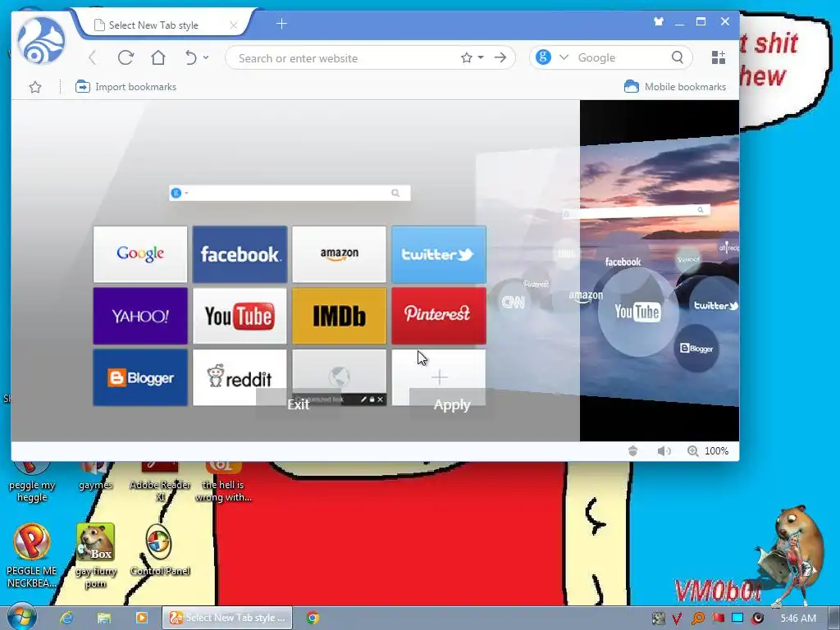Click the go arrow in address bar
This screenshot has width=840, height=630.
[500, 57]
